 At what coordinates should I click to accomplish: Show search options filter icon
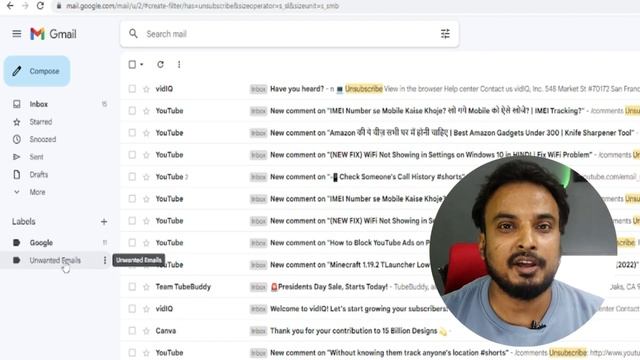pyautogui.click(x=445, y=34)
